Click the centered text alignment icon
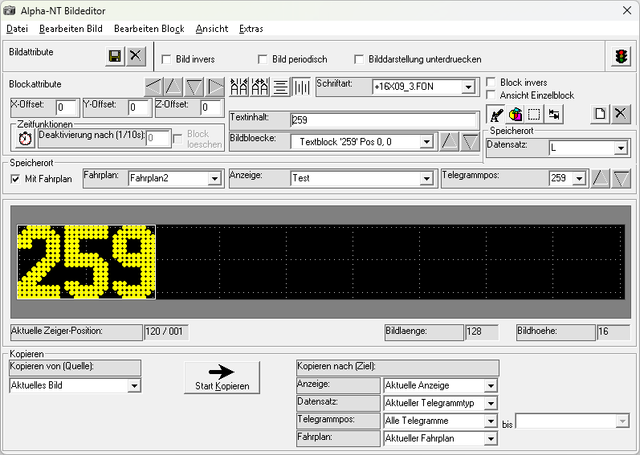The image size is (640, 455). 280,87
